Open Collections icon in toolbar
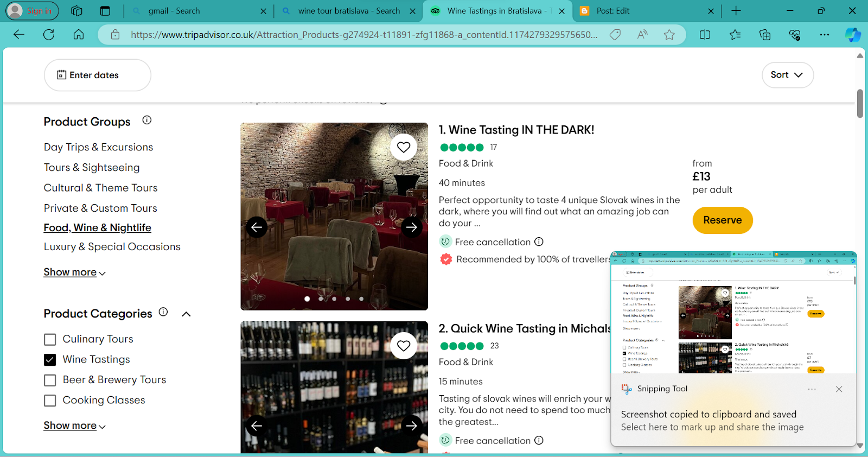Screen dimensions: 868x457 pos(765,35)
